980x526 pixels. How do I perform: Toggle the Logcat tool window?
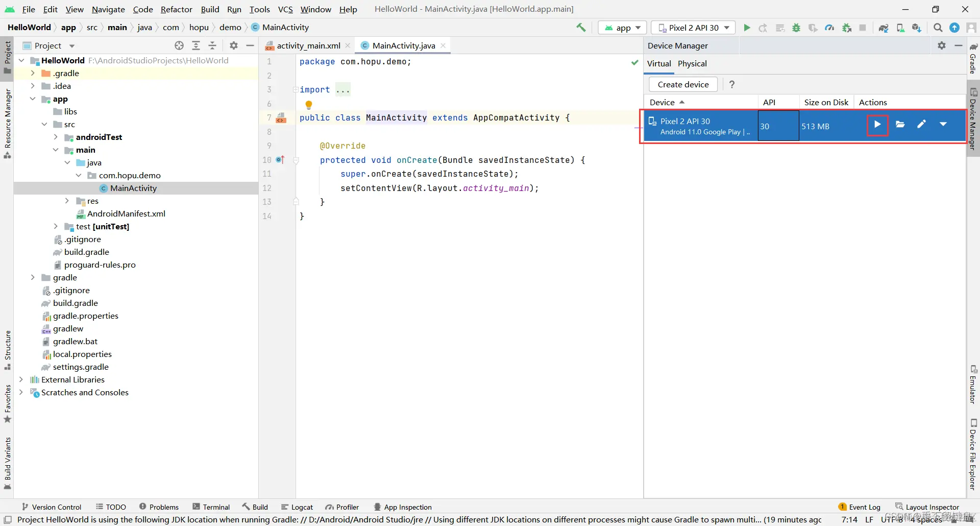(x=297, y=507)
